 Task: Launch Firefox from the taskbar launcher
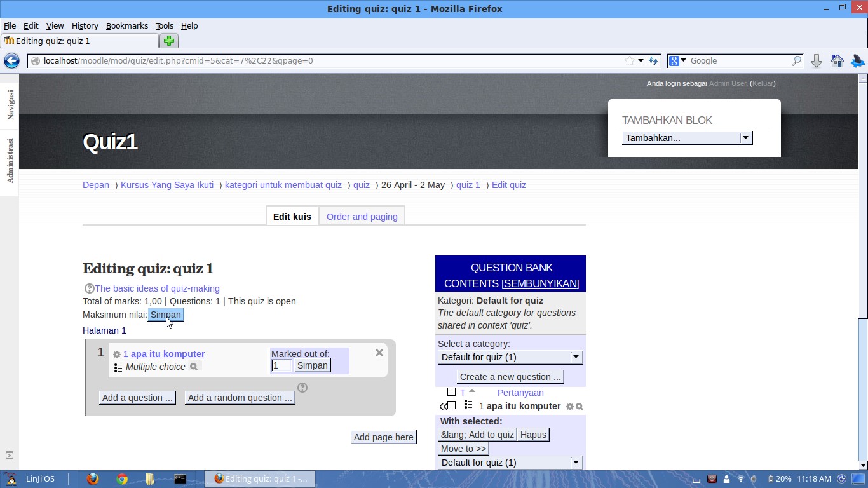[93, 479]
